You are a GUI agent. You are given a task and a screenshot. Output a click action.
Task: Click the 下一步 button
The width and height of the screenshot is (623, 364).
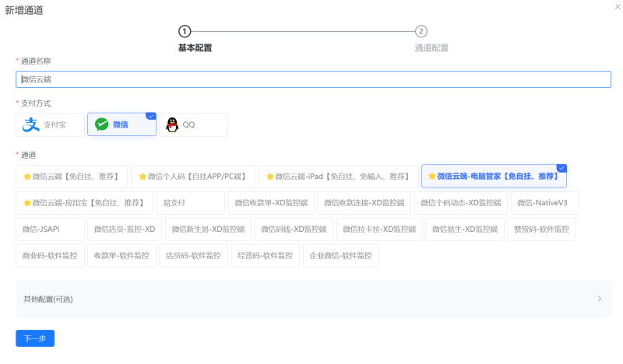35,338
